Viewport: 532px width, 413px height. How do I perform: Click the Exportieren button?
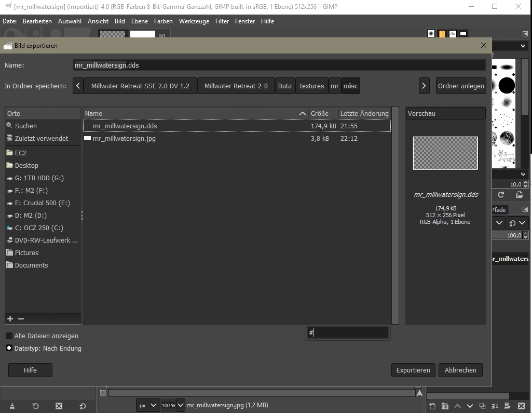tap(413, 370)
